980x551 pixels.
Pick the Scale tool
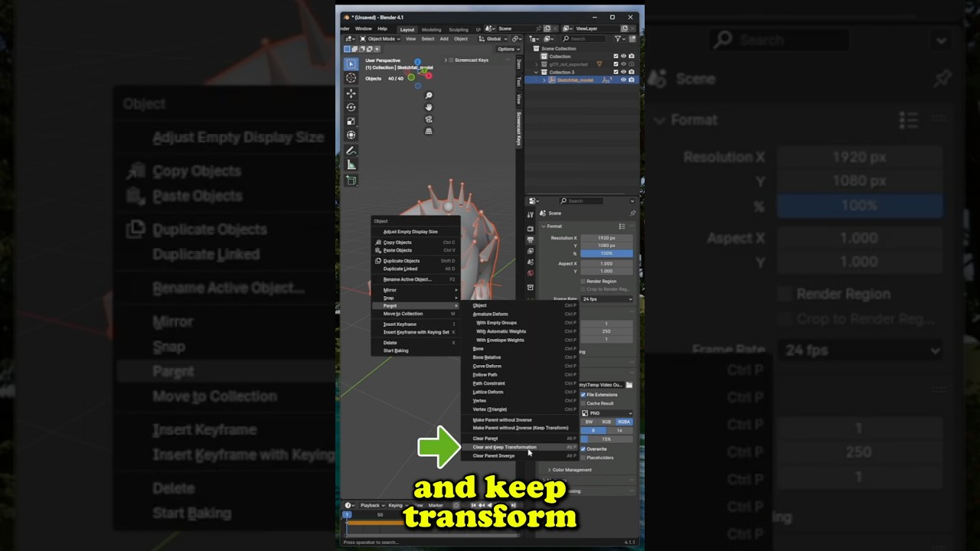351,121
